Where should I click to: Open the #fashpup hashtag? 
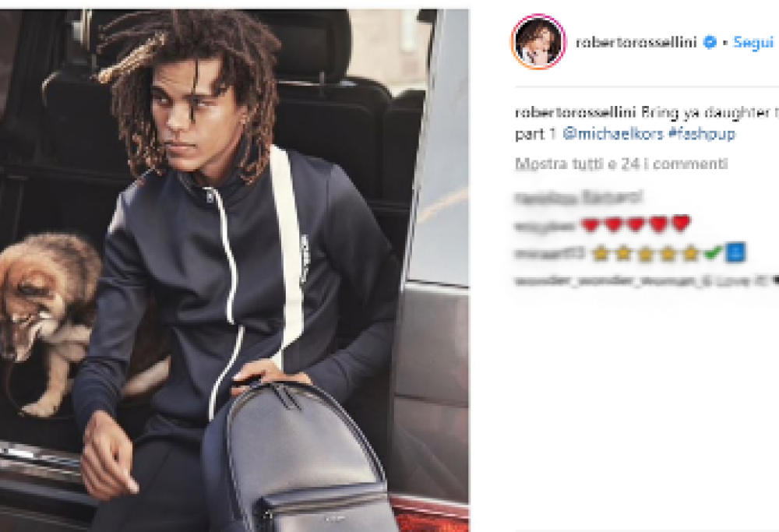point(702,134)
